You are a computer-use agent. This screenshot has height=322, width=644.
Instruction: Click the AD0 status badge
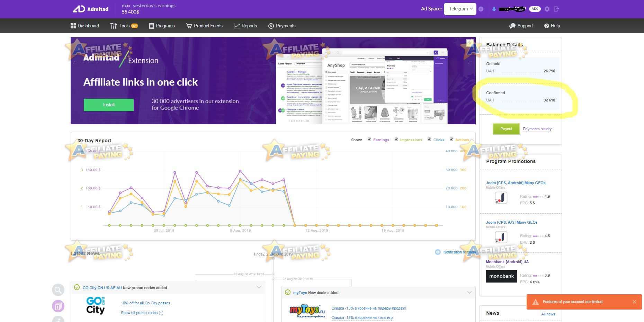click(535, 9)
